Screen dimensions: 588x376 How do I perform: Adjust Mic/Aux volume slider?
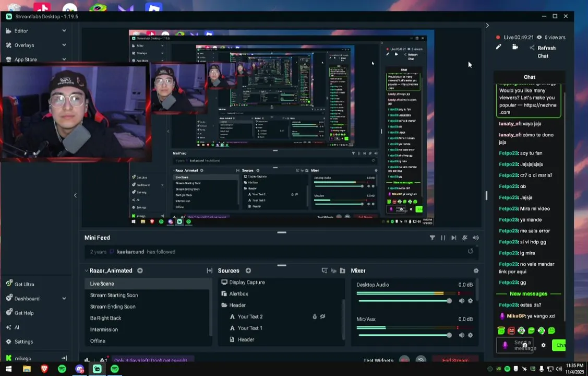(x=404, y=335)
